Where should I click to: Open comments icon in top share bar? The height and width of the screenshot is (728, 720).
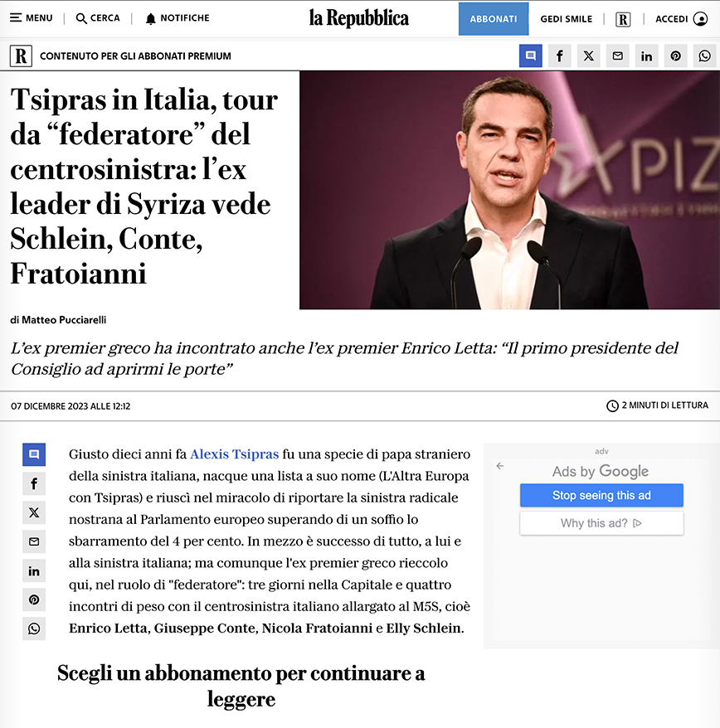pos(531,56)
